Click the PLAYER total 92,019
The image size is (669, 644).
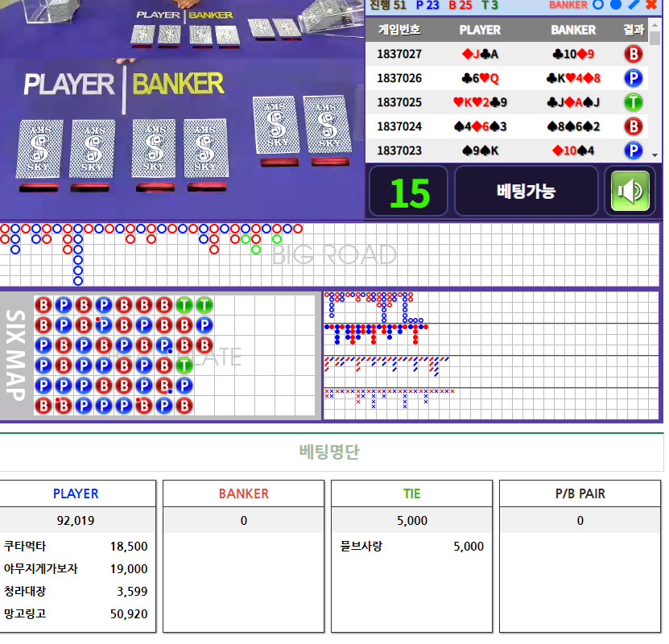(76, 521)
